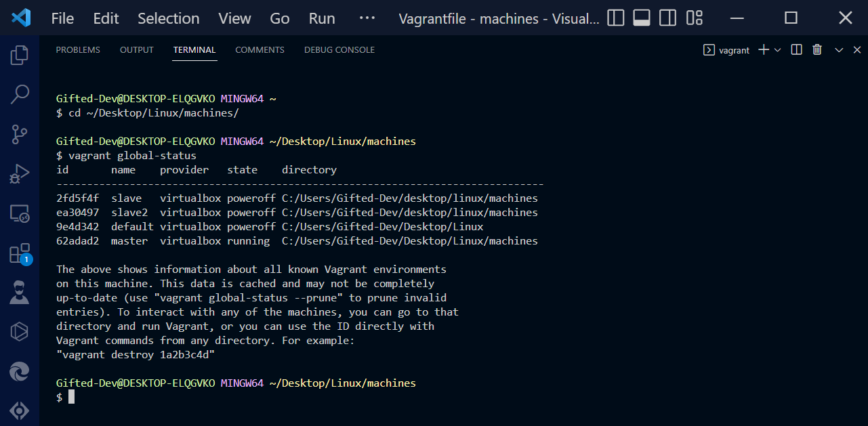This screenshot has height=426, width=868.
Task: Click the new terminal plus icon
Action: pos(764,49)
